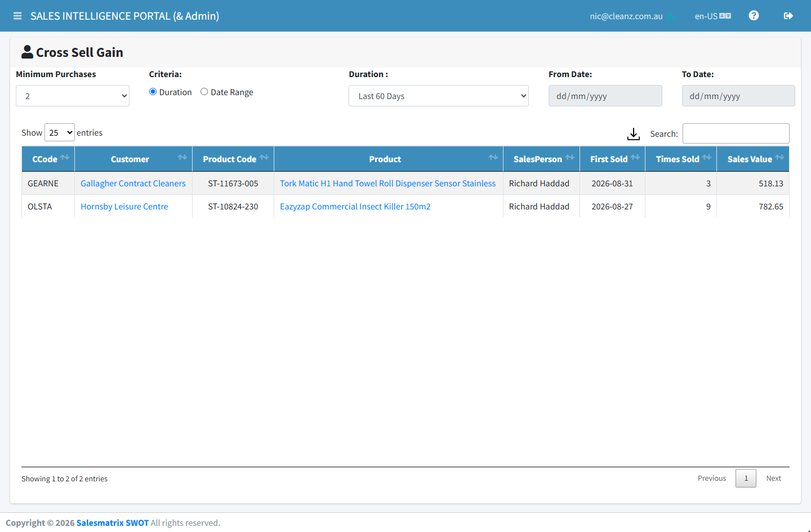Click the To Date field
The width and height of the screenshot is (811, 532).
pos(738,96)
